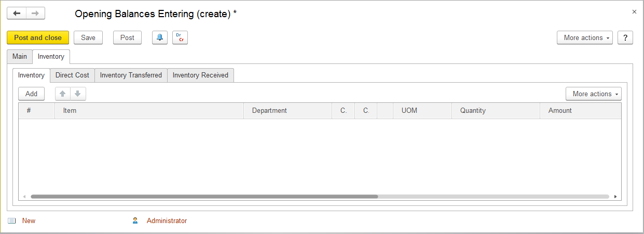
Task: Click the Administrator link
Action: 167,220
